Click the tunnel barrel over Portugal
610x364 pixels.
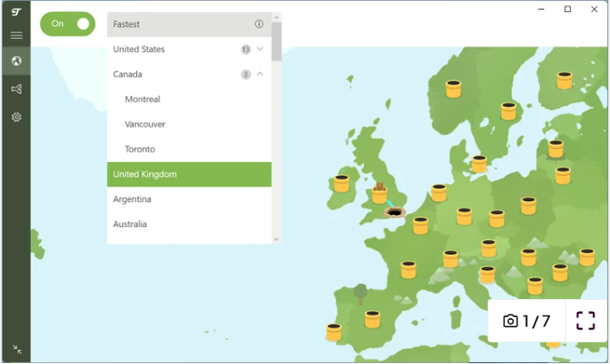(x=333, y=332)
